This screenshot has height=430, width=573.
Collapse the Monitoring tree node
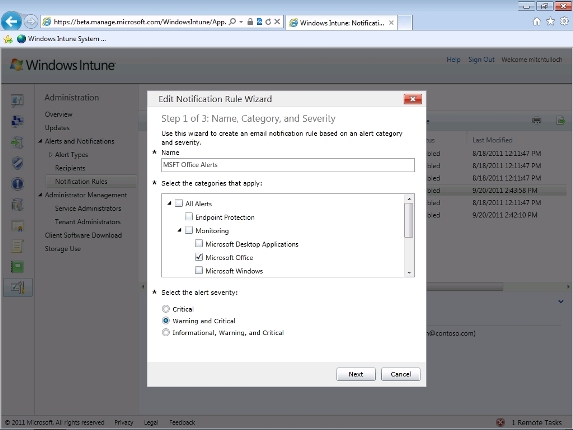click(179, 230)
